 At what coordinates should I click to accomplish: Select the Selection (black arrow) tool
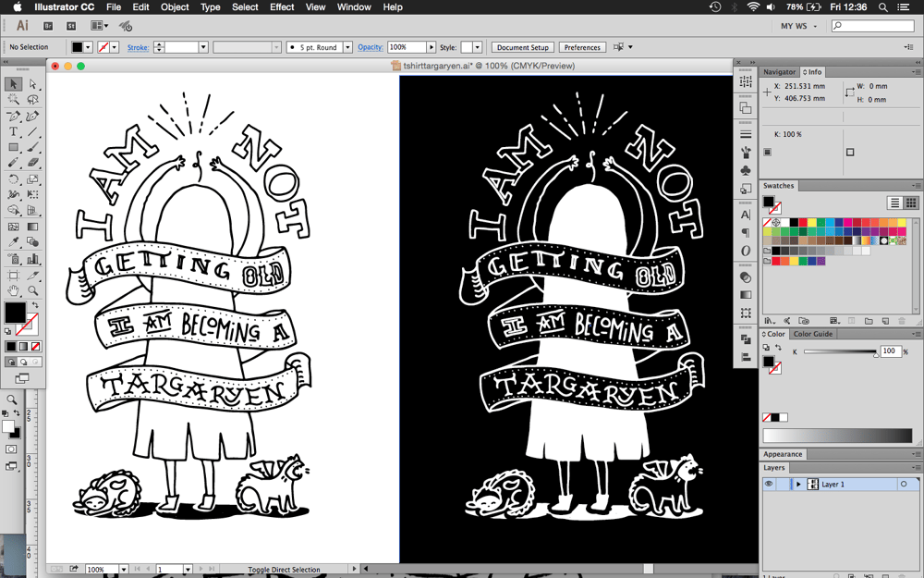14,84
